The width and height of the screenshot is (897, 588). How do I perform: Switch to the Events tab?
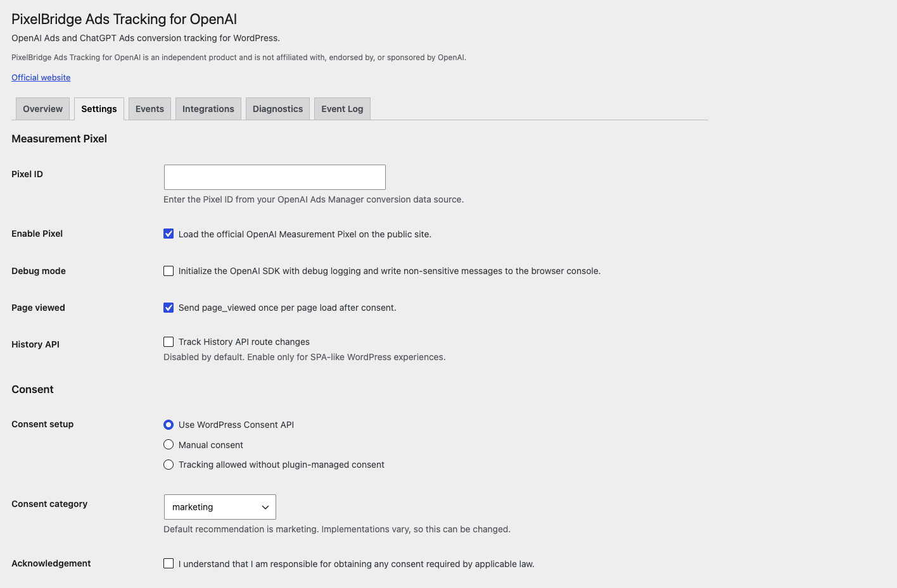click(x=149, y=109)
